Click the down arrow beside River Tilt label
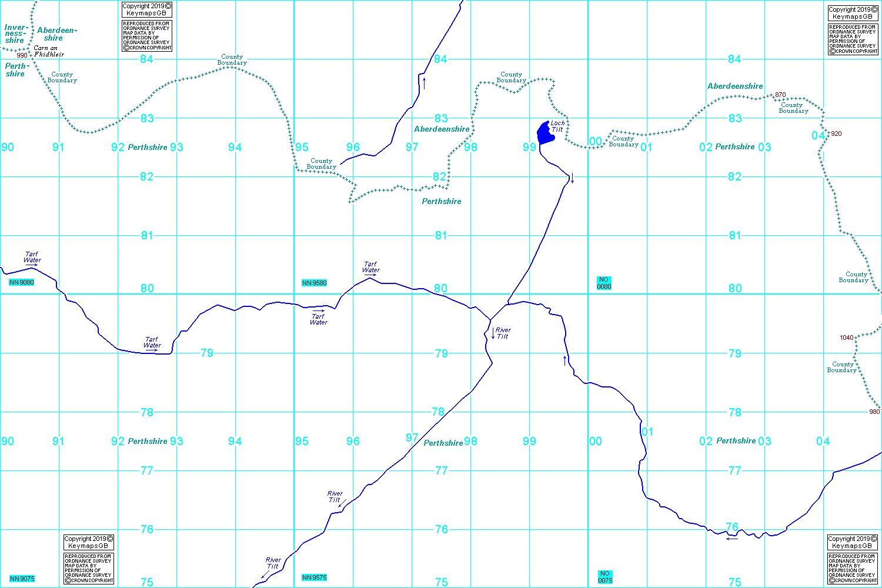 [x=493, y=333]
